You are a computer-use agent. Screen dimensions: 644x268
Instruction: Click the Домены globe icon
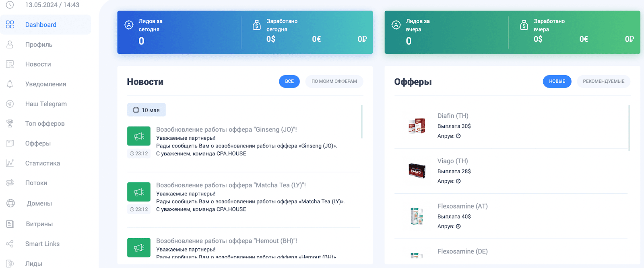10,203
